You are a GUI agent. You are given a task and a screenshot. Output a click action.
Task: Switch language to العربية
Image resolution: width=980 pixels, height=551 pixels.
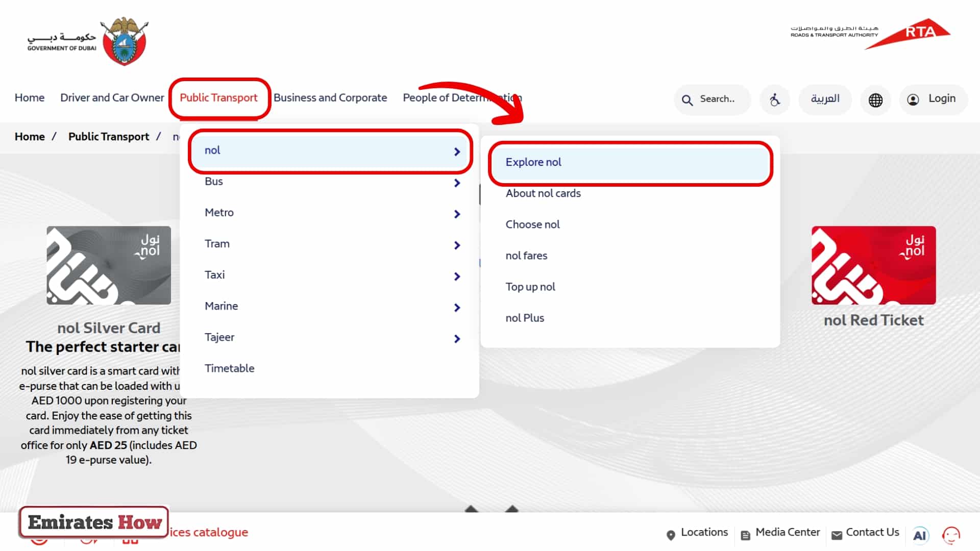[x=825, y=99]
